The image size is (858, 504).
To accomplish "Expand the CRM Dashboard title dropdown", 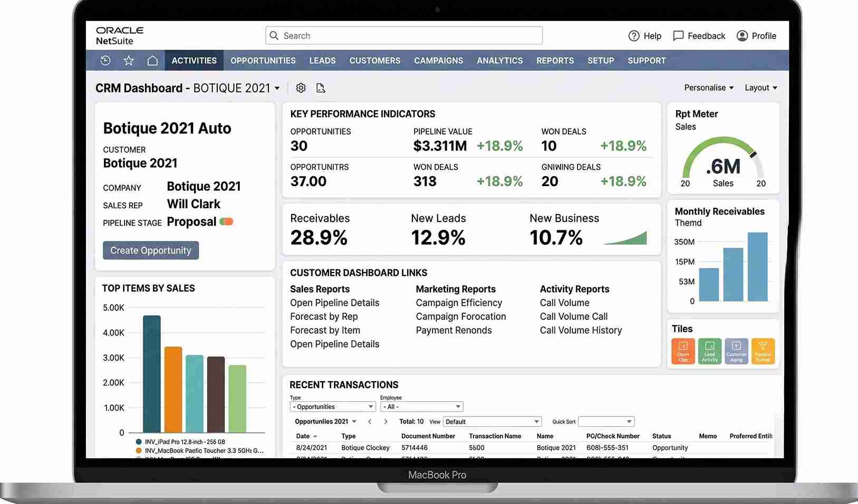I will (x=277, y=89).
